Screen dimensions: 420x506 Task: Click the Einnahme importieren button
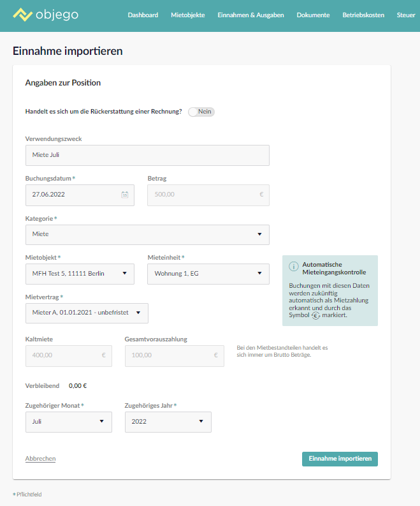[x=340, y=459]
